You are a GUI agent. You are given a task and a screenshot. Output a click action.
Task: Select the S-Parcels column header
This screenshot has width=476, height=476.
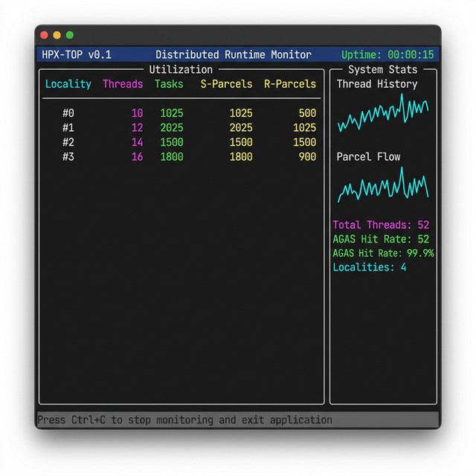click(226, 84)
